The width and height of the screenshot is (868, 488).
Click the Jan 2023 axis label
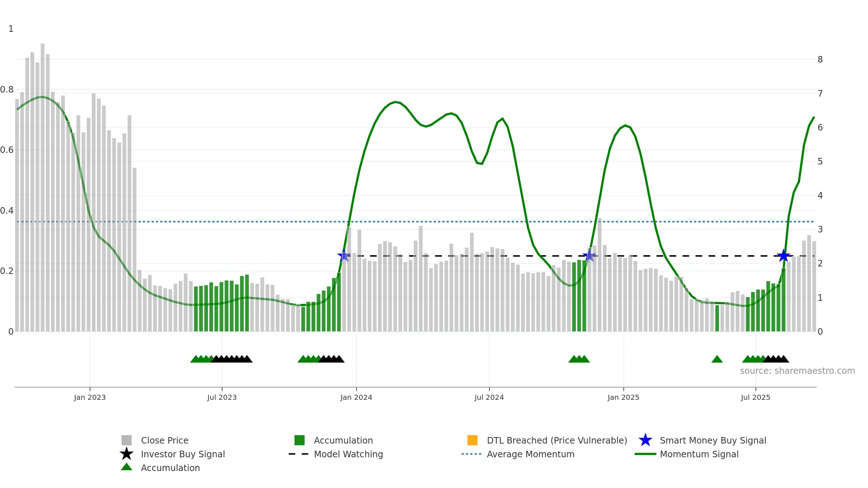coord(90,397)
